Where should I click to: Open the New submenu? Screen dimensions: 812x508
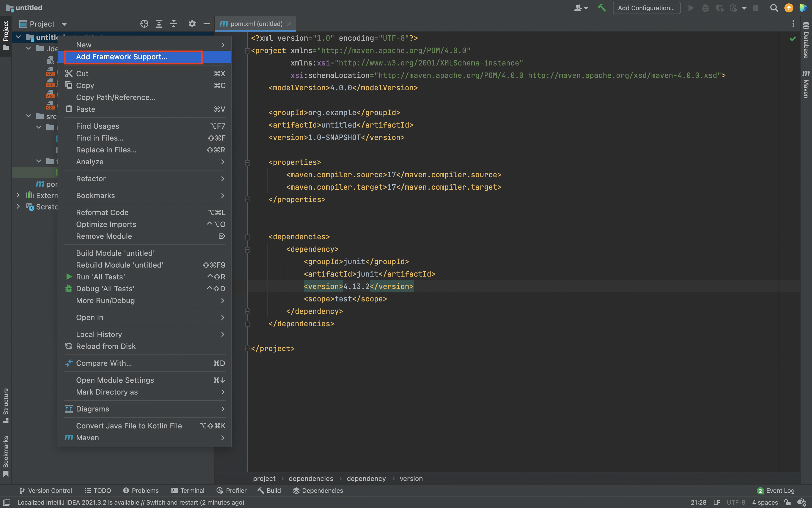145,45
